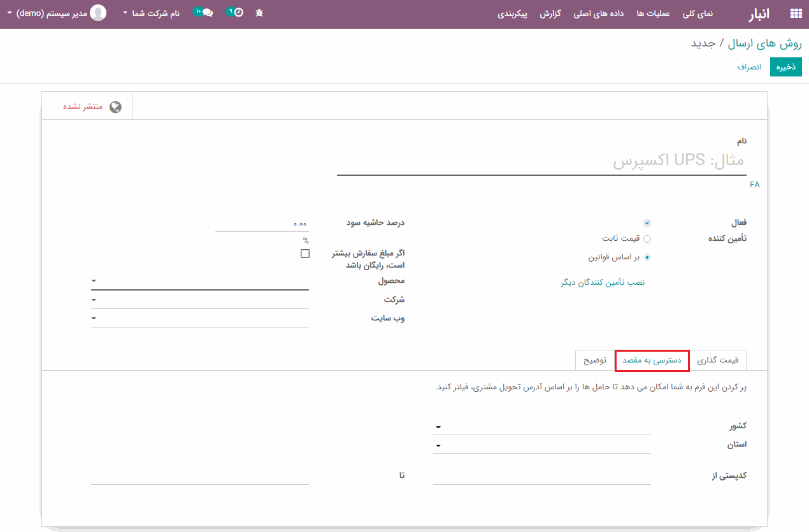Open the عملیات ها menu
This screenshot has height=532, width=809.
tap(653, 13)
